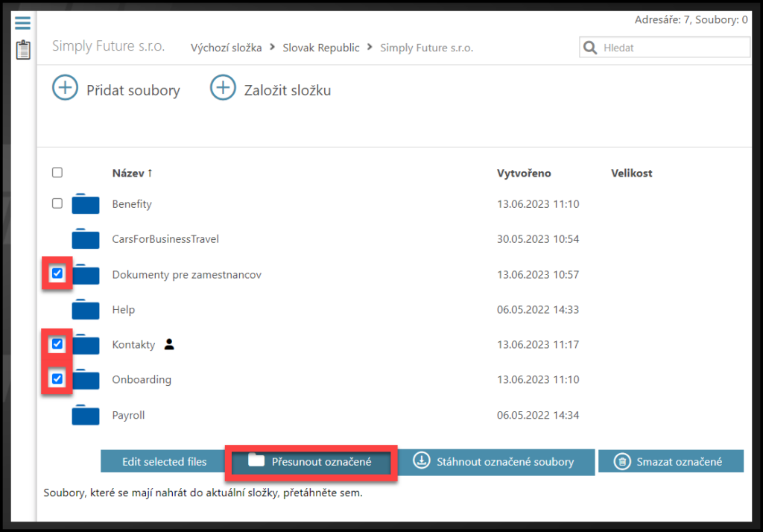Toggle the select-all checkbox in header
The image size is (763, 532).
[57, 173]
